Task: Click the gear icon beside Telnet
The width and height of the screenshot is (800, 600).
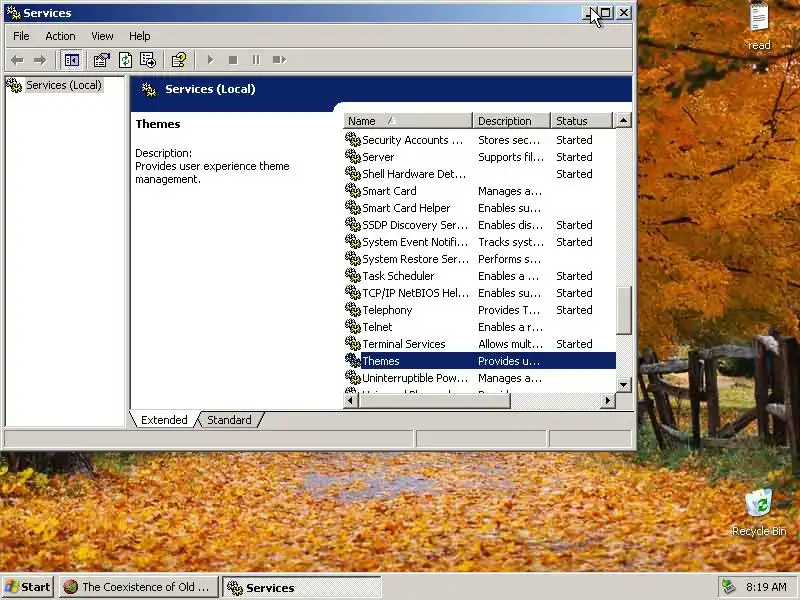Action: 353,326
